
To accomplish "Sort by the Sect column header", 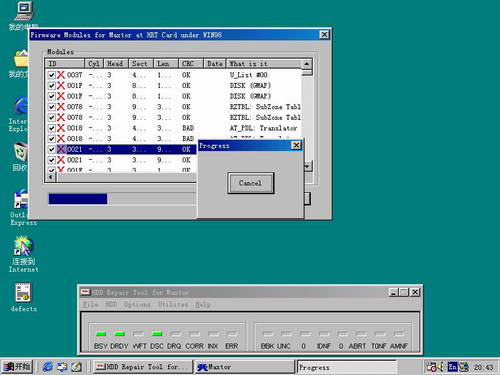I will point(141,64).
